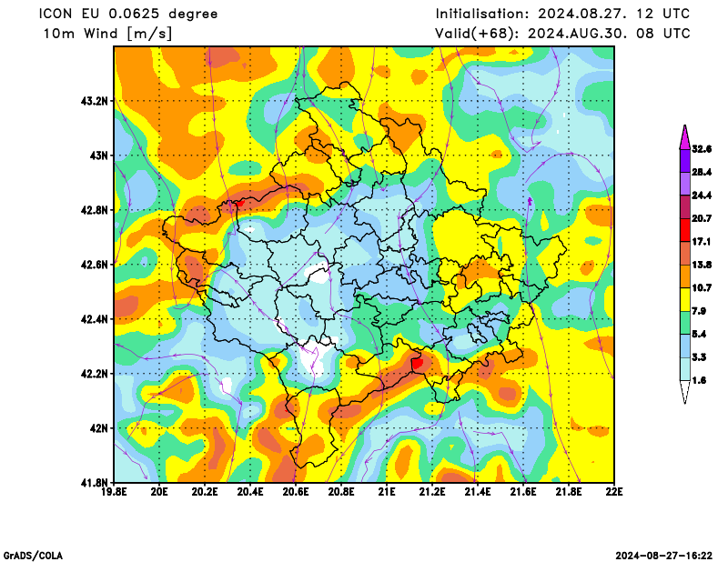The image size is (728, 562).
Task: Click the 2024-08-27-16:22 timestamp
Action: click(x=664, y=556)
